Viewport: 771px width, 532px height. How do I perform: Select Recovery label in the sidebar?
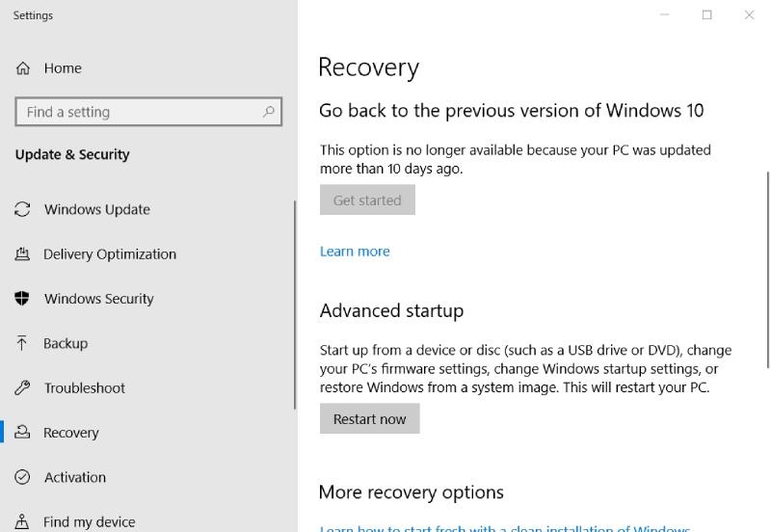point(70,433)
